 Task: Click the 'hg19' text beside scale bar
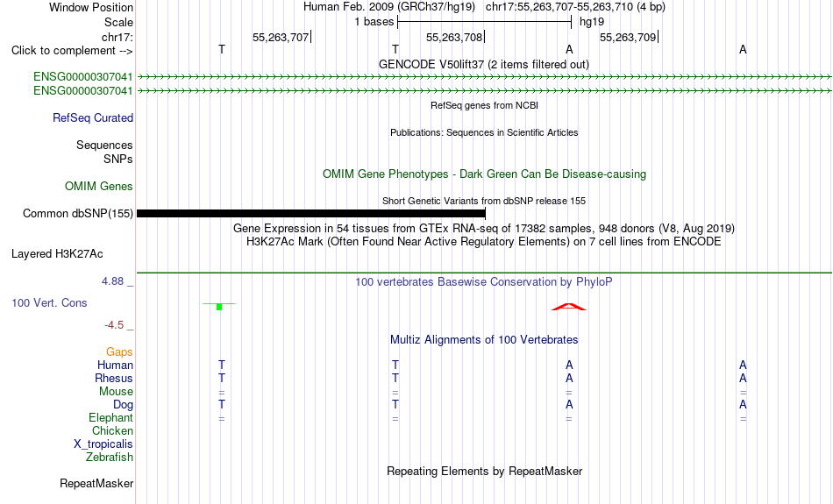[x=592, y=22]
